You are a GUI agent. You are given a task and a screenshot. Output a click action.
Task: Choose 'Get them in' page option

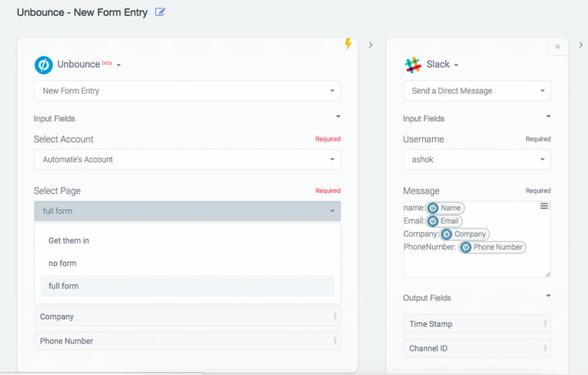click(187, 240)
